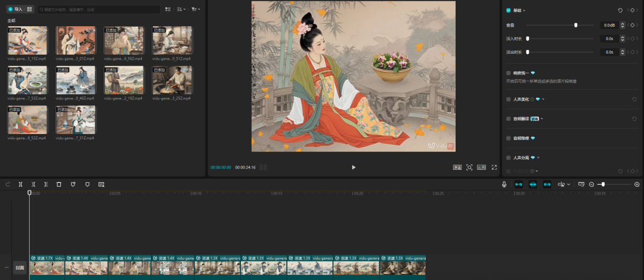Select the vidu-gene...5_15Z.mp4 thumbnail
Viewport: 644px width, 280px height.
point(27,41)
